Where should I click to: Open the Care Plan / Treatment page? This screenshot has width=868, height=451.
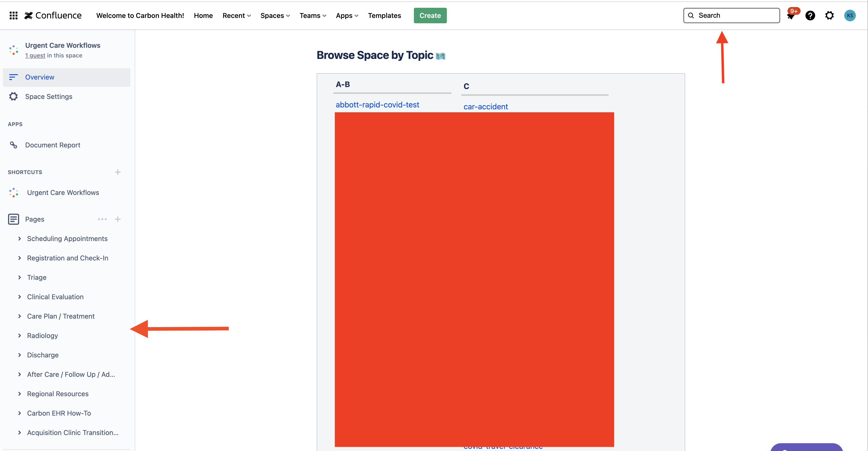(x=61, y=316)
